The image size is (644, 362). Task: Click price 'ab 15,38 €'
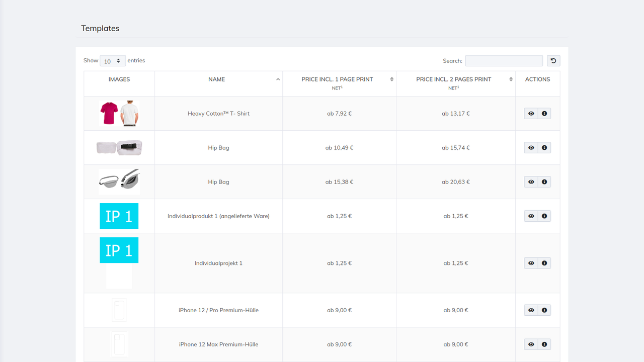(339, 182)
